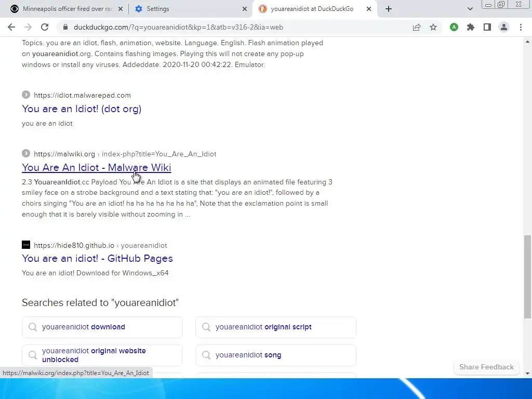The height and width of the screenshot is (399, 532).
Task: Click the malwiki.org result URL
Action: (125, 154)
